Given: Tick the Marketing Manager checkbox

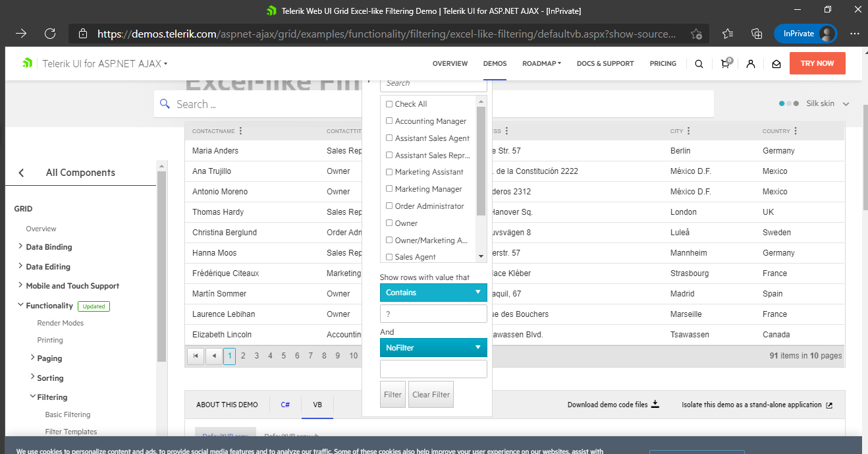Looking at the screenshot, I should pyautogui.click(x=389, y=188).
